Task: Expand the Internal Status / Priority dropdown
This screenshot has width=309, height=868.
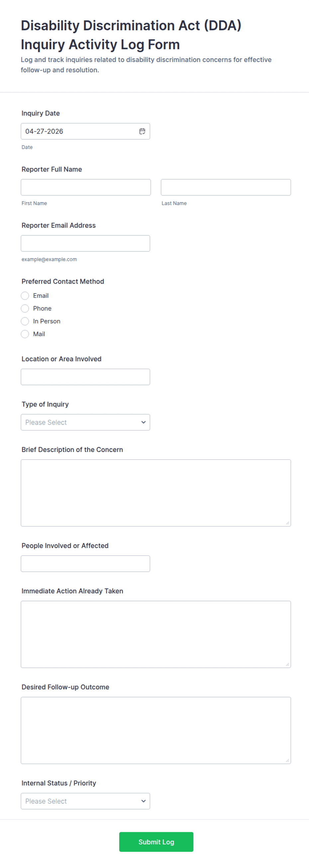Action: pyautogui.click(x=85, y=801)
